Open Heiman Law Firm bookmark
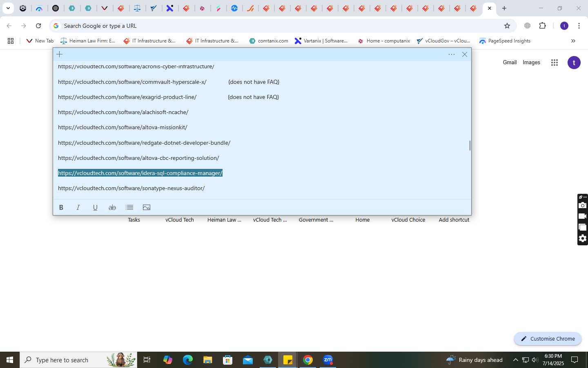Screen dimensions: 588x368 [88, 41]
